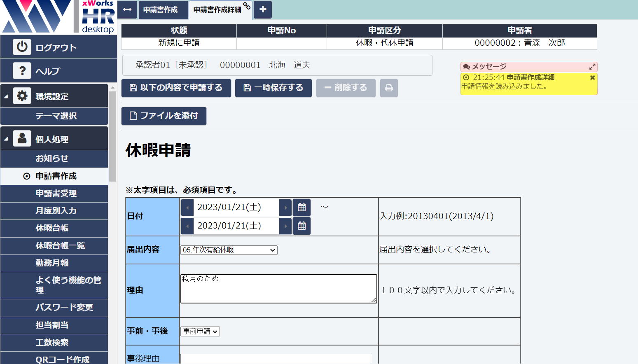Collapse the 環境設定 menu section
Image resolution: width=638 pixels, height=364 pixels.
point(6,96)
